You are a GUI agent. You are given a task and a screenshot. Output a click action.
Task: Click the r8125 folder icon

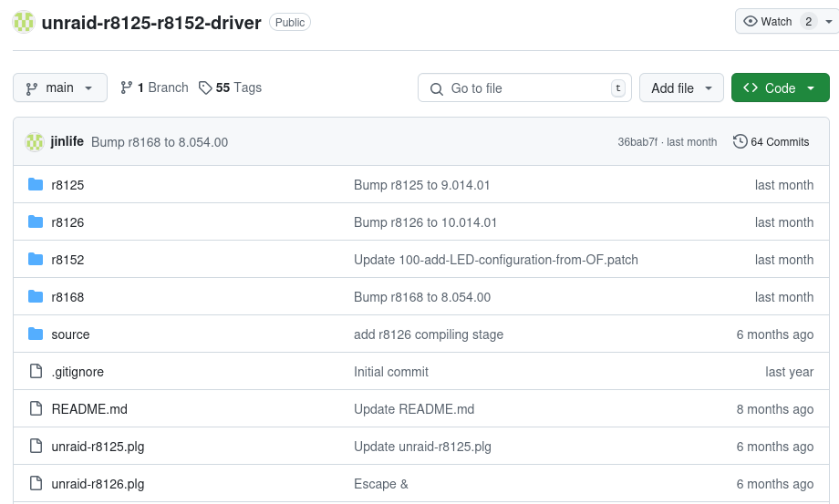(x=36, y=184)
